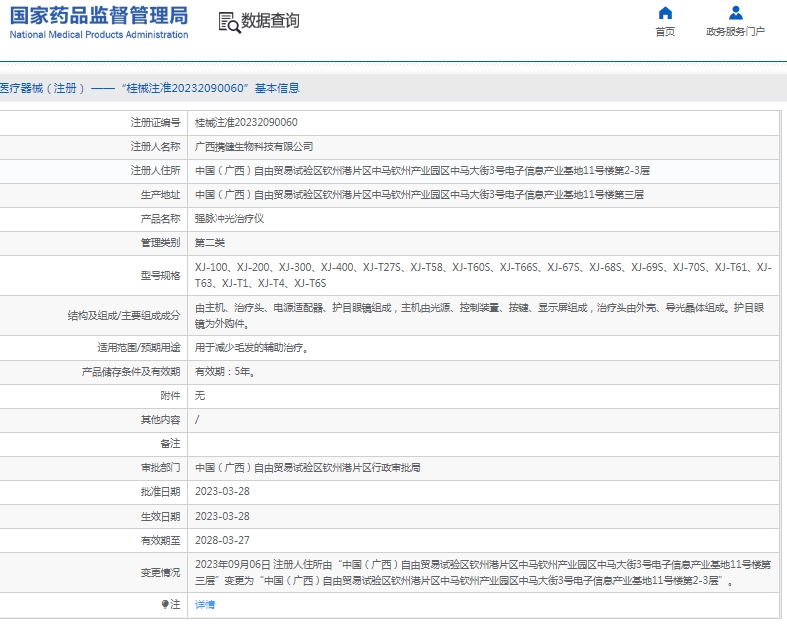The width and height of the screenshot is (787, 627).
Task: Click the 数据查询 heading text
Action: point(271,21)
